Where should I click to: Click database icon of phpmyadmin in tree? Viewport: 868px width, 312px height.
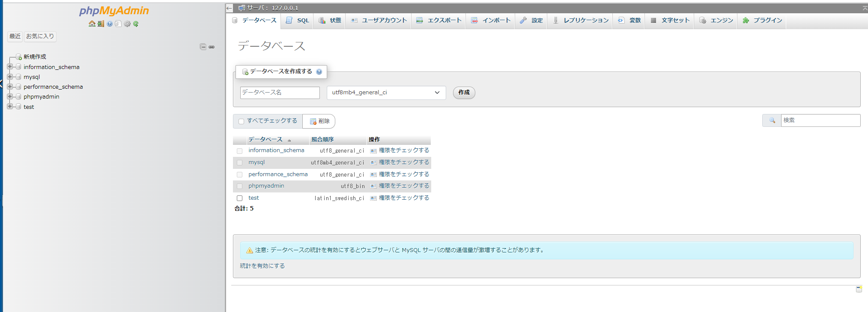18,96
